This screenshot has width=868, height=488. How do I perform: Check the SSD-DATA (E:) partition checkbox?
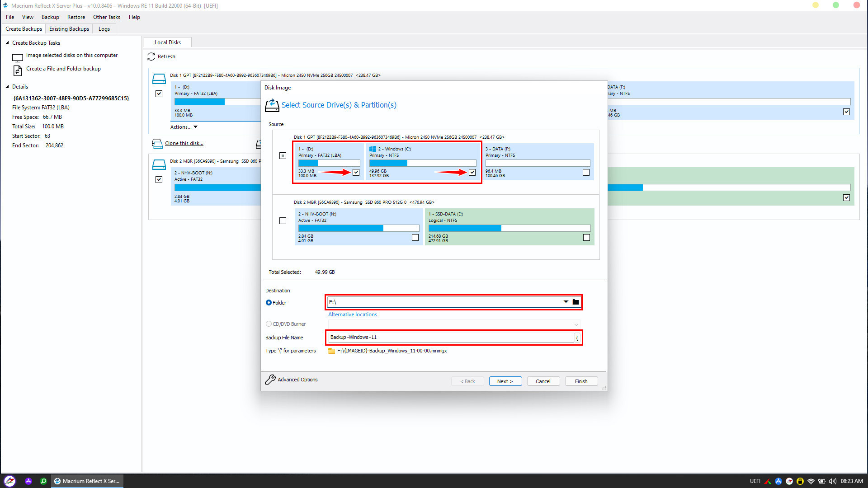click(x=586, y=237)
